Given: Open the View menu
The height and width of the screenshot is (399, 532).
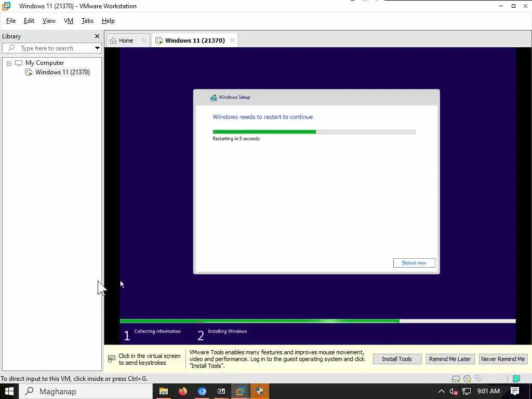Looking at the screenshot, I should click(49, 21).
